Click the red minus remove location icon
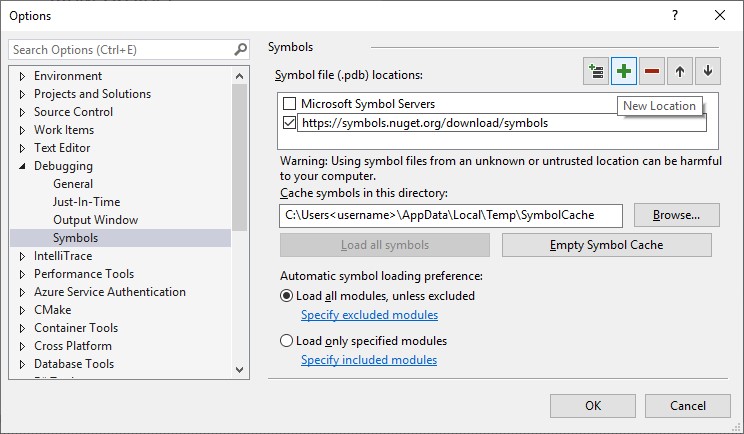 pyautogui.click(x=651, y=71)
